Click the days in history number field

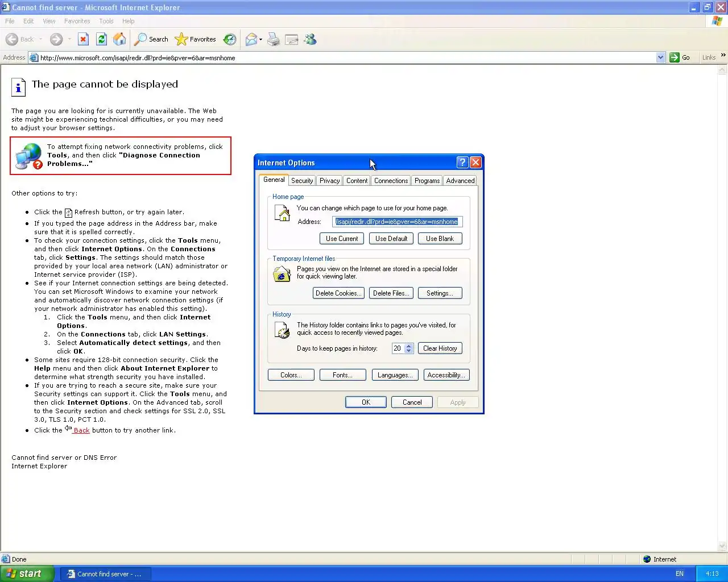[398, 348]
